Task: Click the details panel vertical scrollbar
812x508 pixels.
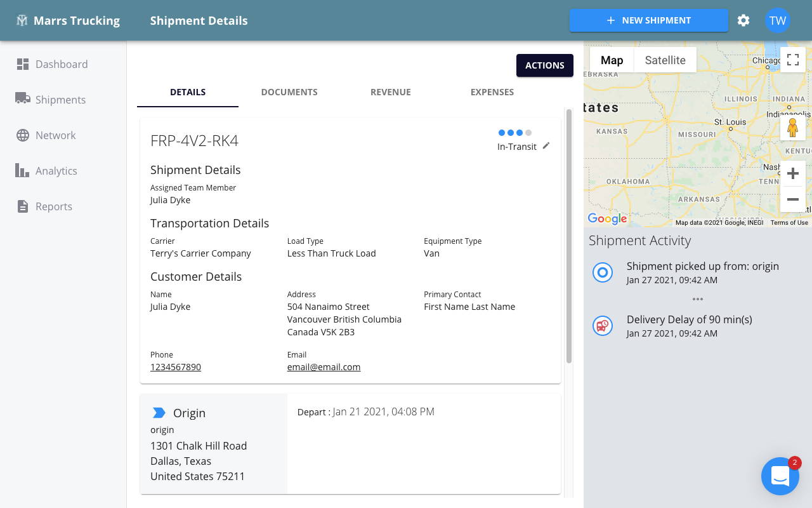Action: click(x=568, y=235)
